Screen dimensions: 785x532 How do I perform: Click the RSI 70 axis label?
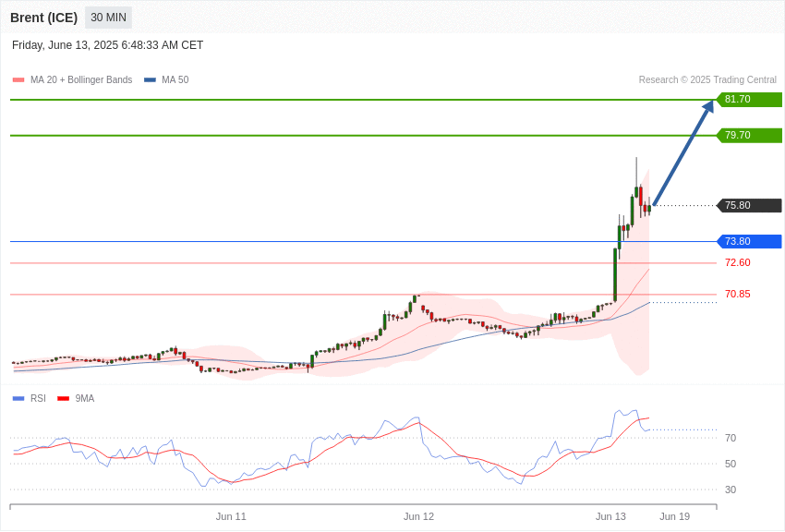[x=731, y=438]
